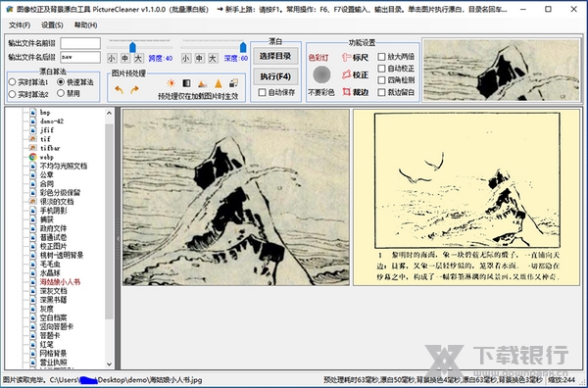The width and height of the screenshot is (588, 388).
Task: Click the 大 button beside 跨度:40
Action: click(138, 58)
